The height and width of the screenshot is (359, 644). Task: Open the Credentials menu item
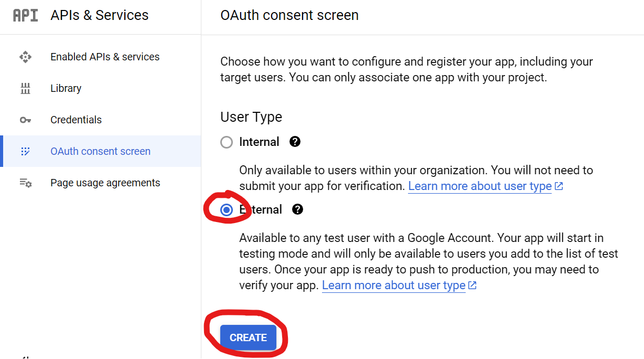(x=101, y=120)
